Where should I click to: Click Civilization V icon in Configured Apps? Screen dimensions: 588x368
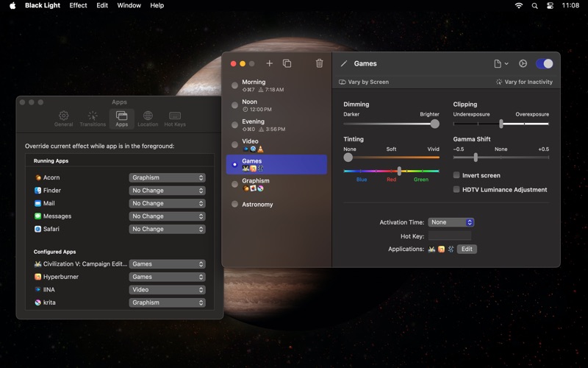(38, 264)
